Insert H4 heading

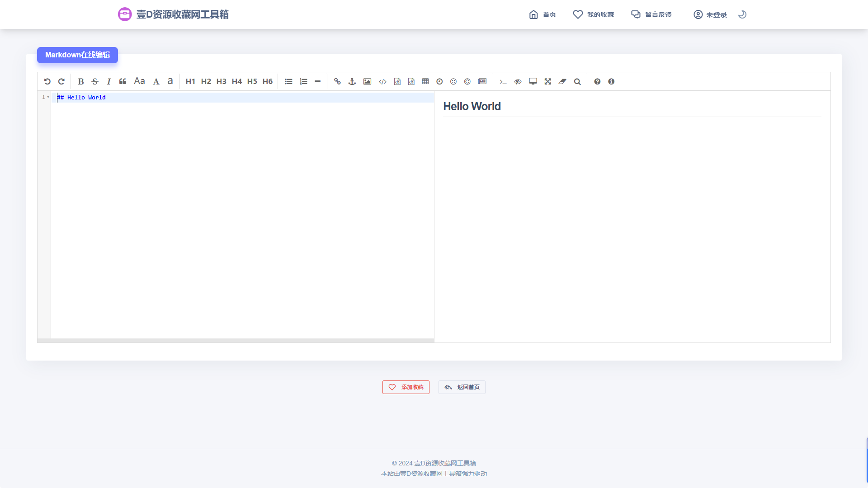pos(236,81)
